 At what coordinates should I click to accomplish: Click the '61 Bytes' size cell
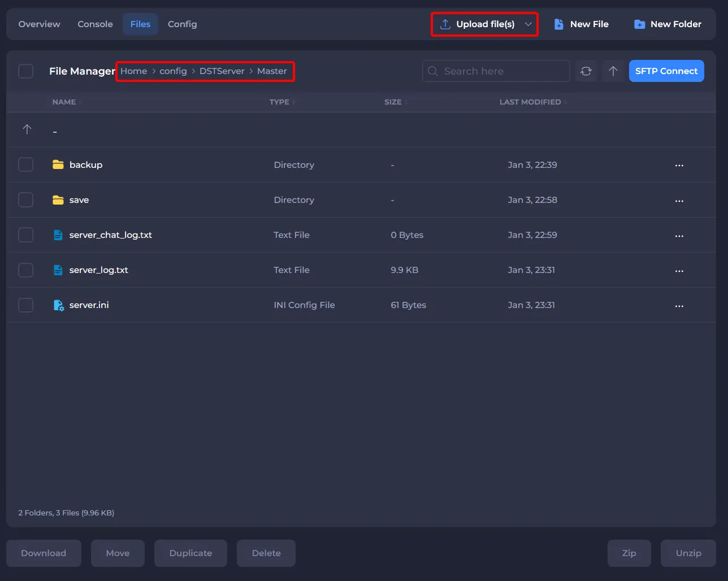[x=408, y=305]
